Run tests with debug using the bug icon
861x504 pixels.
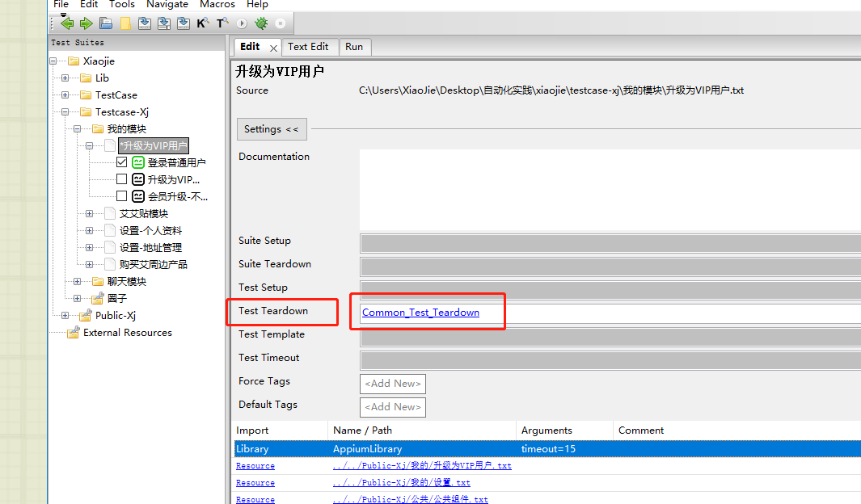(260, 23)
